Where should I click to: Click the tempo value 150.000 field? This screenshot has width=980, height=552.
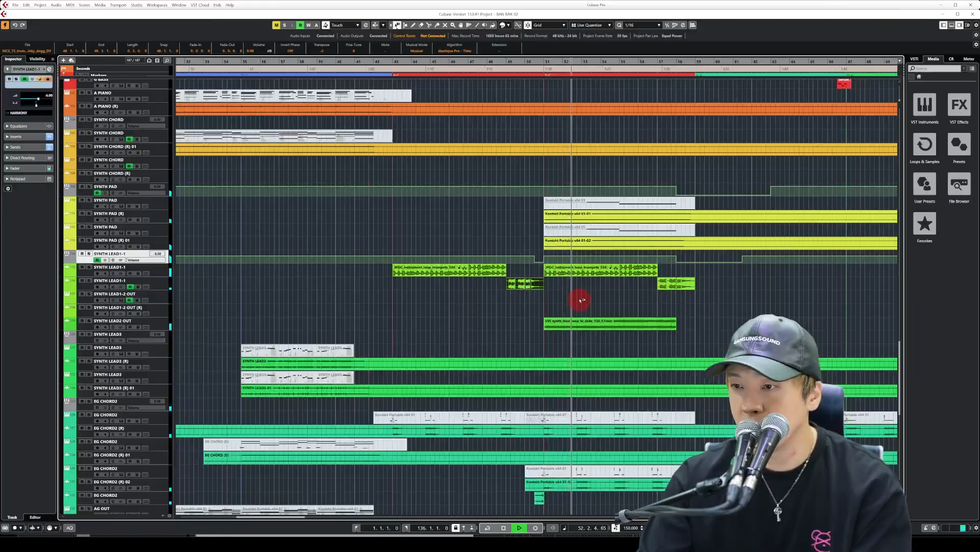point(631,528)
